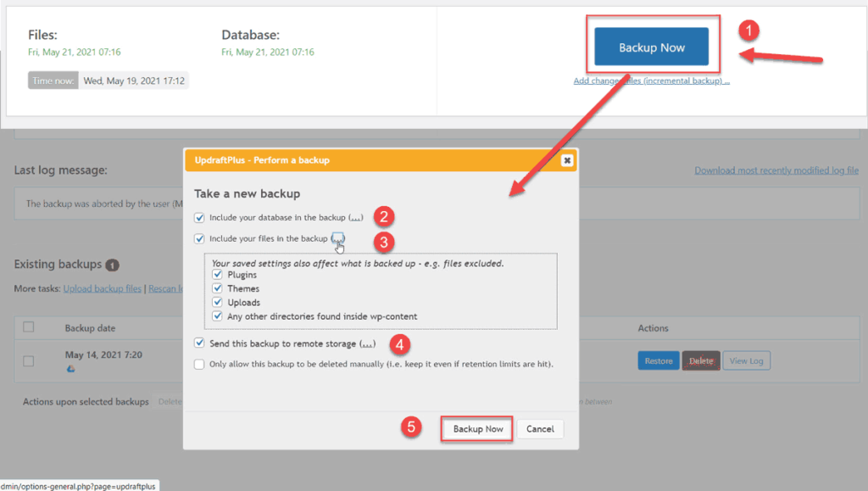This screenshot has width=868, height=491.
Task: Uncheck the Plugins checkbox
Action: [x=218, y=275]
